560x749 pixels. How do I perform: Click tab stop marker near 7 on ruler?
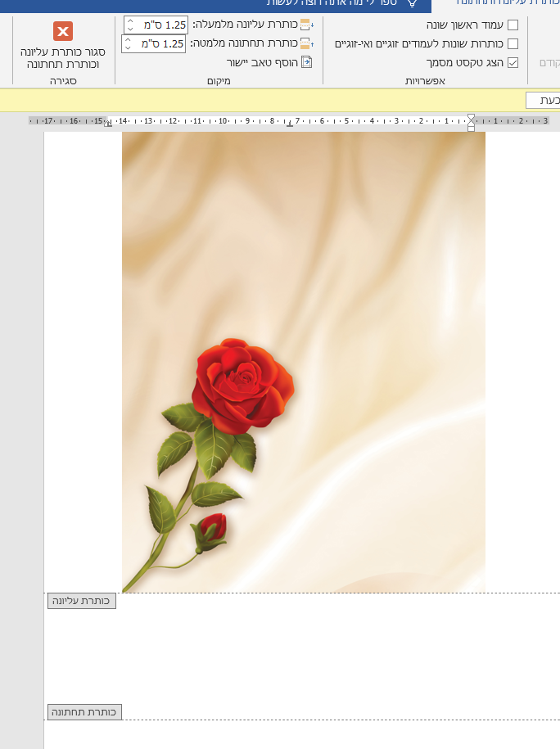(x=290, y=124)
